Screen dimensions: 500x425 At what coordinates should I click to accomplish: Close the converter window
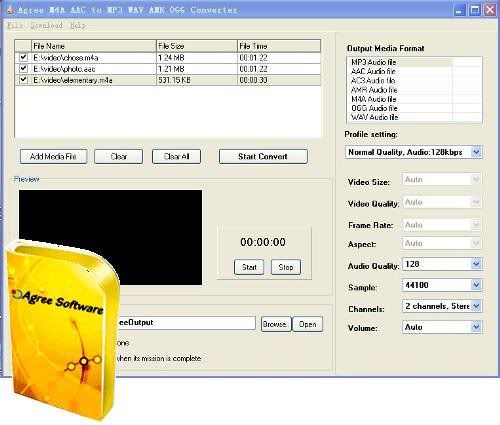[x=490, y=10]
